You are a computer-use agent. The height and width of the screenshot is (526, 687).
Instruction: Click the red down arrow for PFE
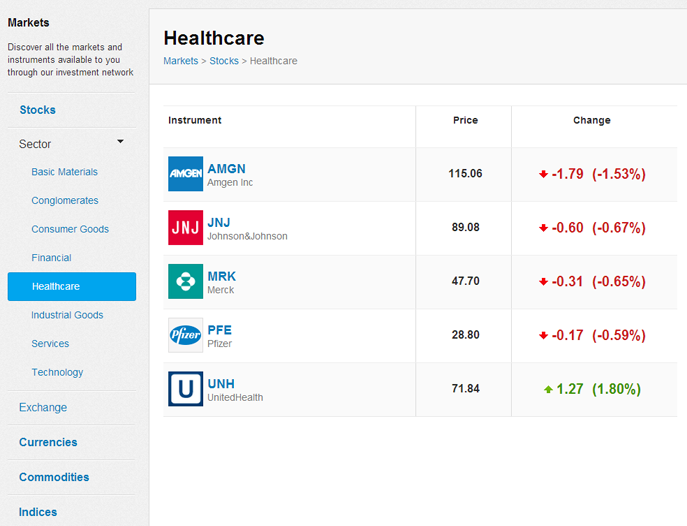point(543,335)
